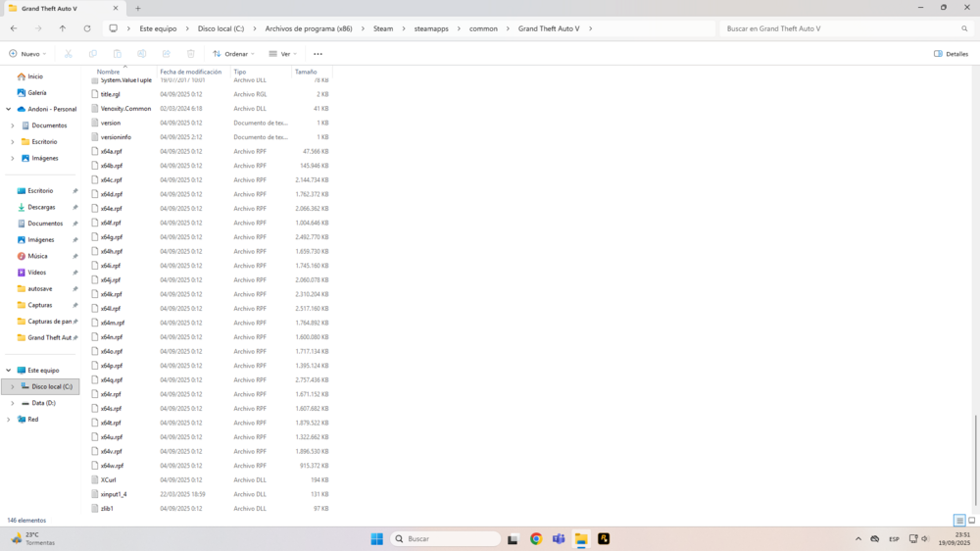
Task: Open weather widget showing 23°C
Action: 33,538
